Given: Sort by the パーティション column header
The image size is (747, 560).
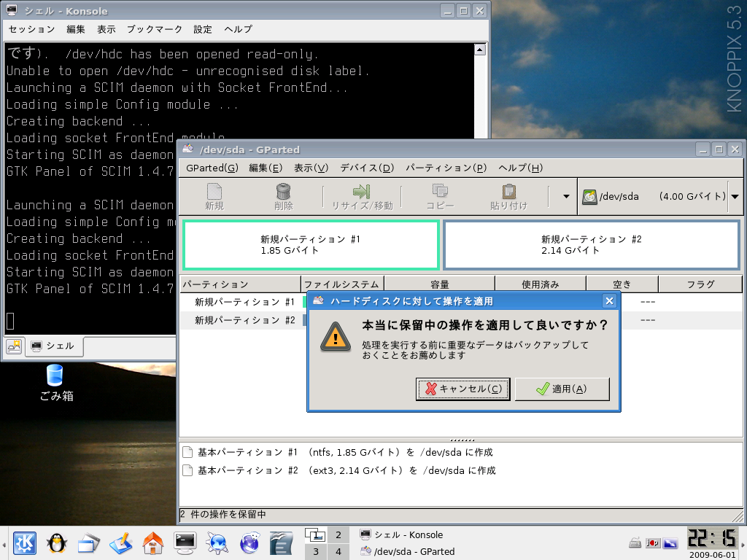Looking at the screenshot, I should (240, 284).
